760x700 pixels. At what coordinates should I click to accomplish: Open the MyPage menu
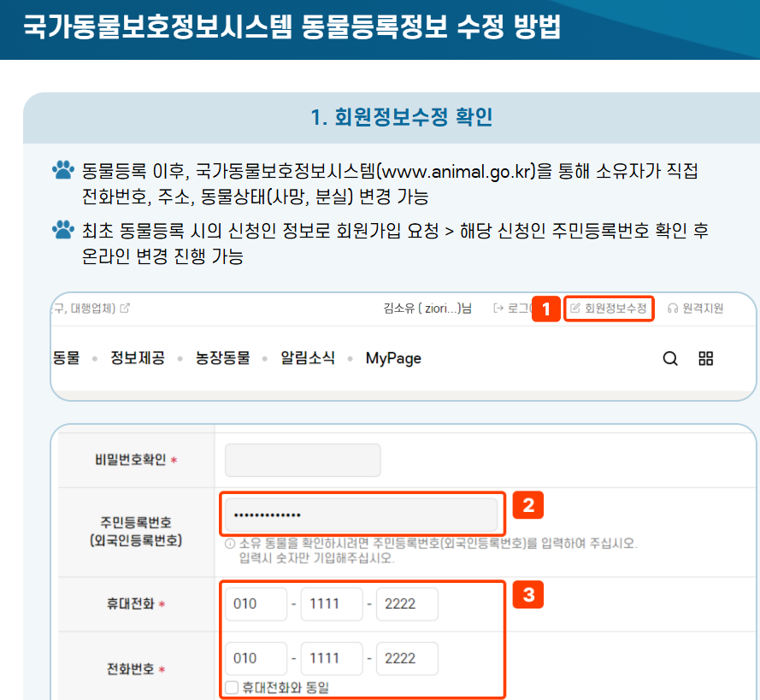[393, 358]
